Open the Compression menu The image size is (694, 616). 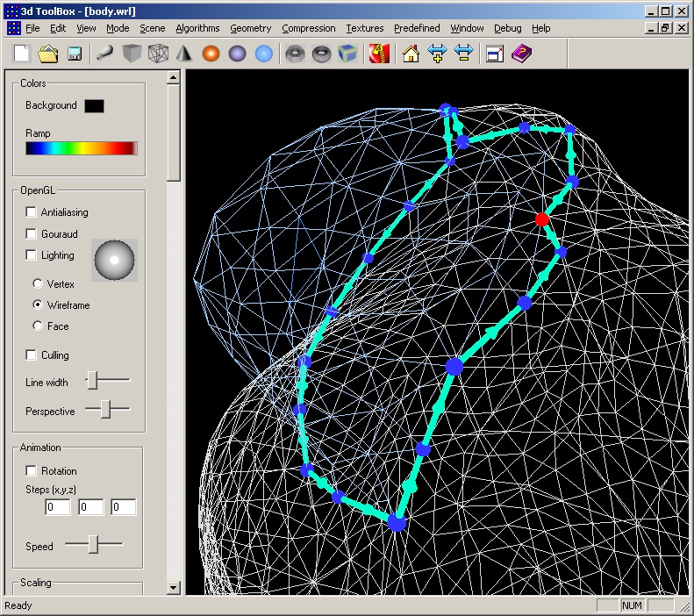[x=308, y=28]
